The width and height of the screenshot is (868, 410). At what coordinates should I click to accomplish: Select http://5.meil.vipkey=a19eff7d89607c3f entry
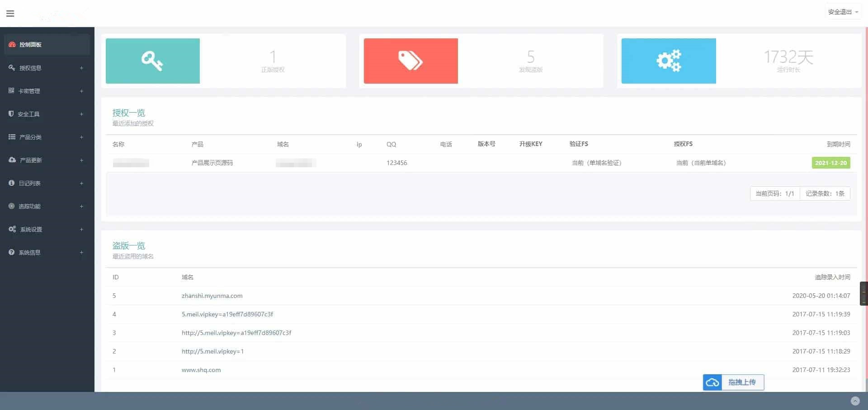(236, 333)
